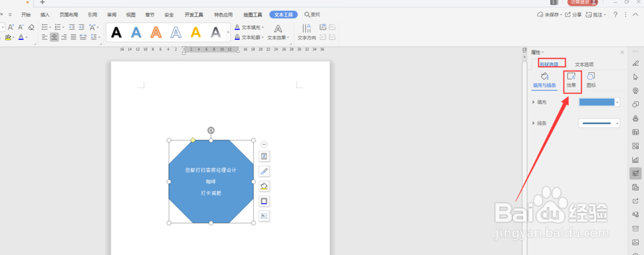The width and height of the screenshot is (644, 255).
Task: Toggle center alignment
Action: pos(54,37)
